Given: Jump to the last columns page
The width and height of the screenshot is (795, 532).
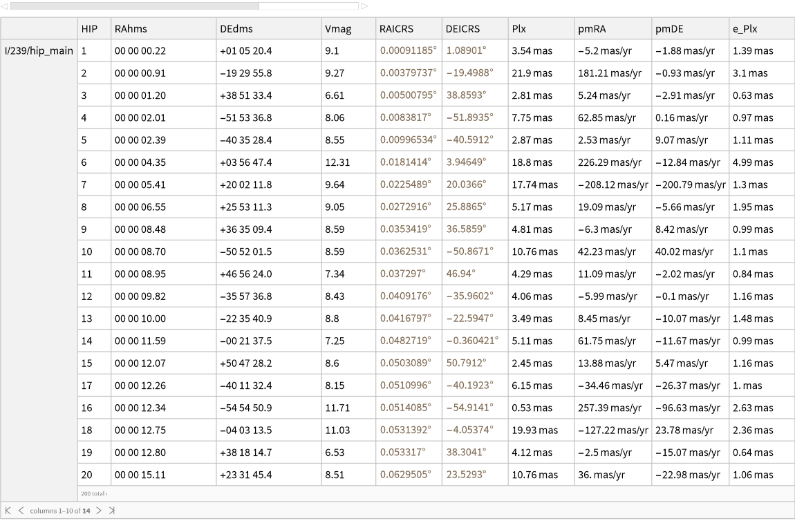Looking at the screenshot, I should pos(111,511).
